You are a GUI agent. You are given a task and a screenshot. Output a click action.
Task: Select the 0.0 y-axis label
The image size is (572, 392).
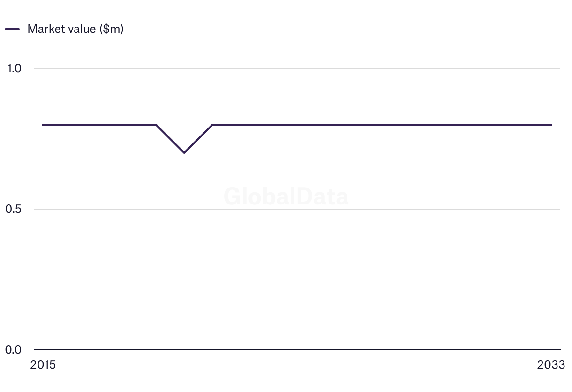(14, 350)
